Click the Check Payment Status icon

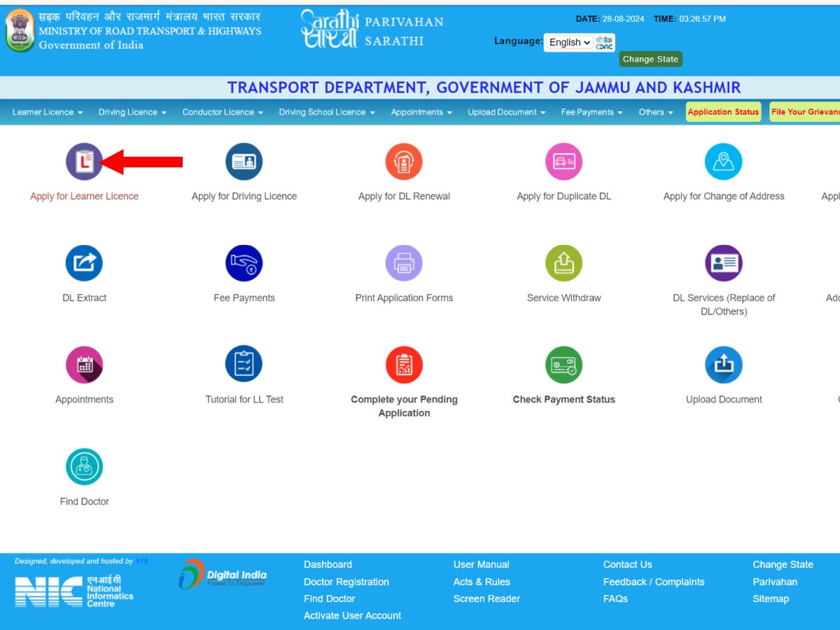click(563, 364)
